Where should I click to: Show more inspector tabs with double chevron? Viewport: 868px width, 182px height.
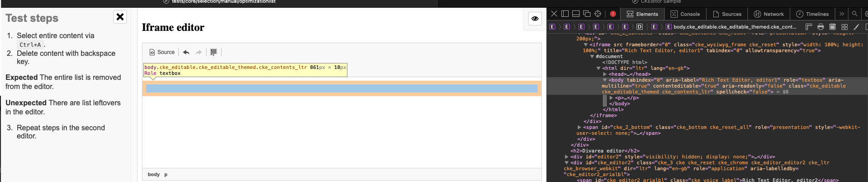pyautogui.click(x=842, y=14)
